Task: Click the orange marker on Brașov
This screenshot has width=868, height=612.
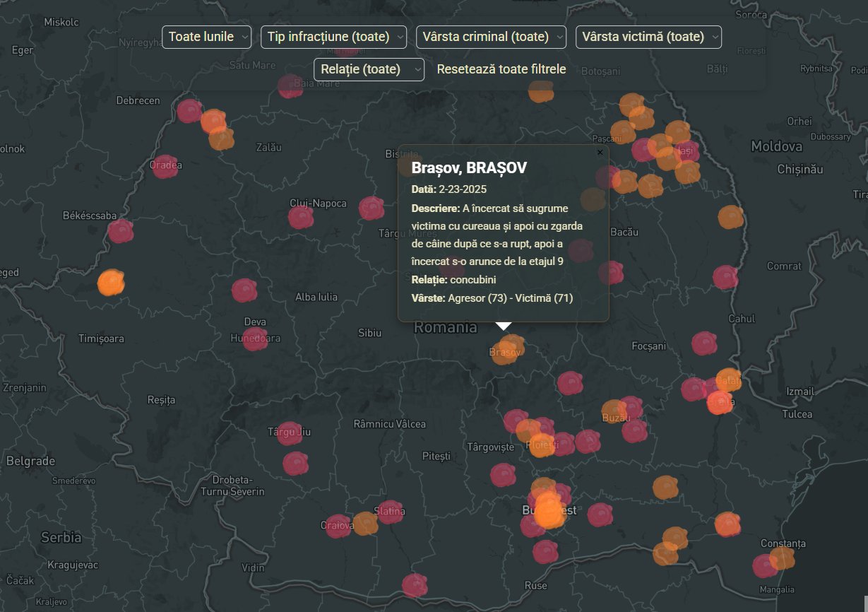Action: coord(507,350)
